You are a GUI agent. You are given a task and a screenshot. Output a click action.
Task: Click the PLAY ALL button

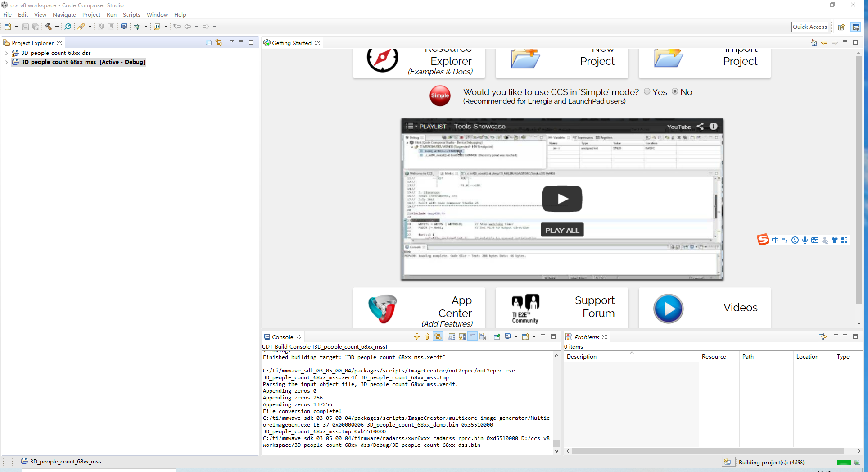(562, 230)
